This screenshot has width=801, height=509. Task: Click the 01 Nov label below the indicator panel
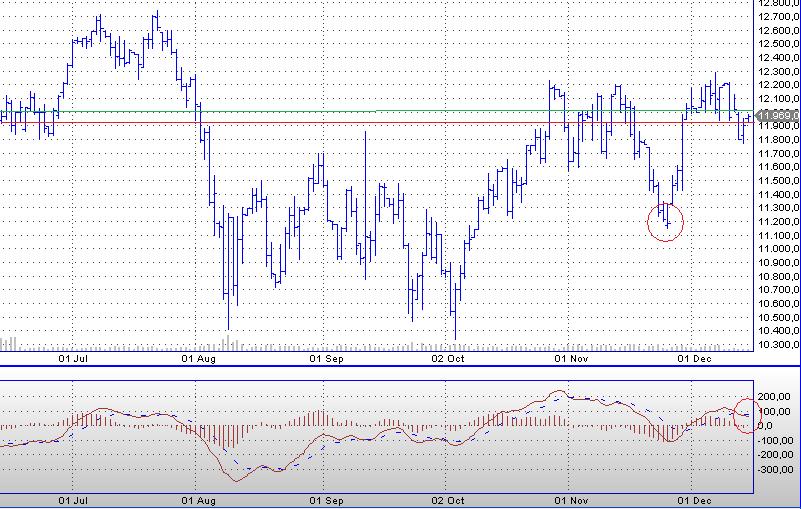click(x=572, y=501)
